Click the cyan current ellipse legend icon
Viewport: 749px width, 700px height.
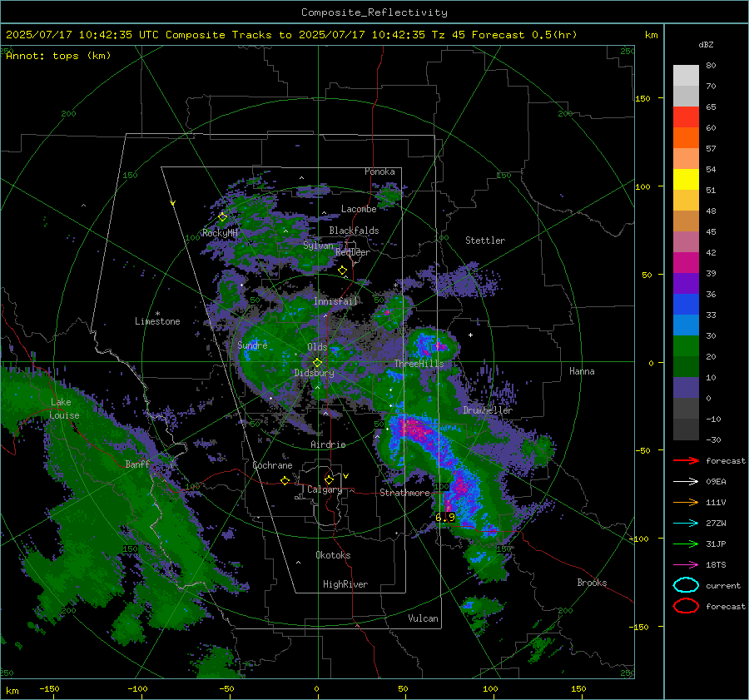(x=686, y=585)
